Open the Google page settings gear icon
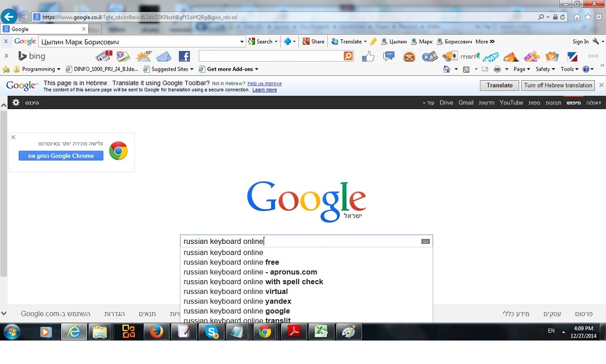 (x=16, y=102)
